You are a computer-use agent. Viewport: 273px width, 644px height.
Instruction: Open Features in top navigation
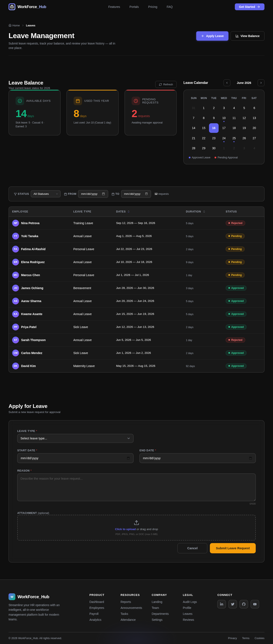tap(114, 7)
